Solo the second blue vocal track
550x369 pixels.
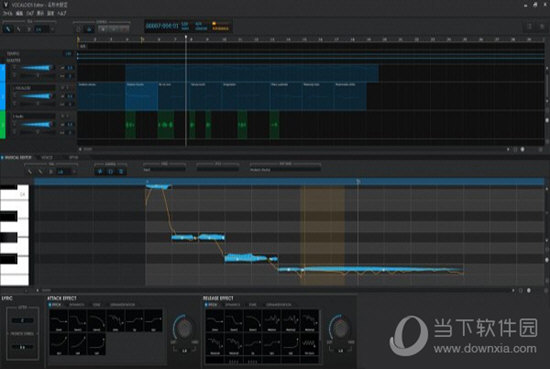coord(68,88)
